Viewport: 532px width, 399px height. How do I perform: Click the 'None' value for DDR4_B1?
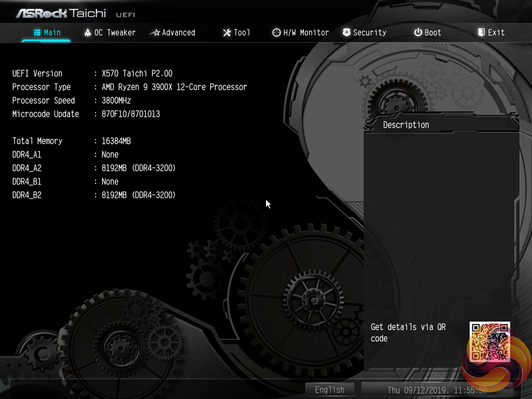click(x=110, y=182)
